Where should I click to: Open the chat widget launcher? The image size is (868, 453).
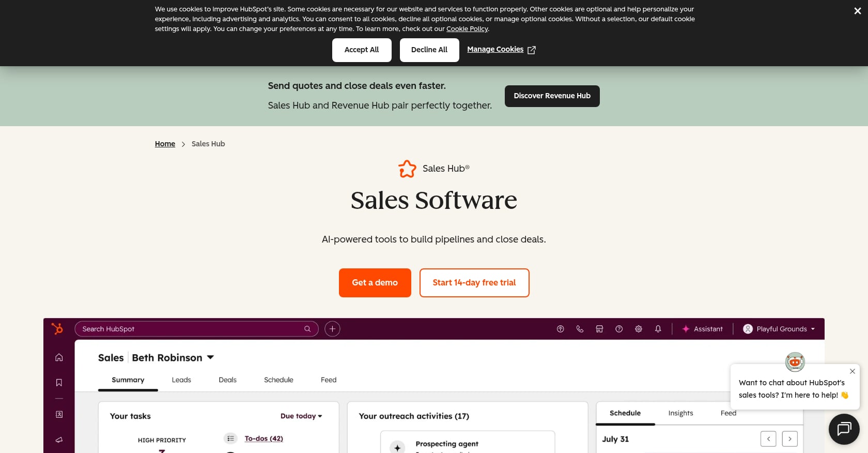point(844,429)
